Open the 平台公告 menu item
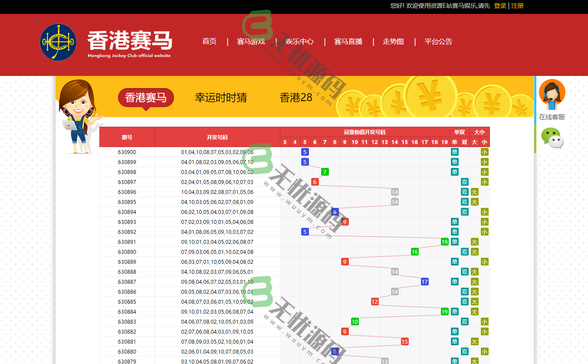 tap(438, 42)
